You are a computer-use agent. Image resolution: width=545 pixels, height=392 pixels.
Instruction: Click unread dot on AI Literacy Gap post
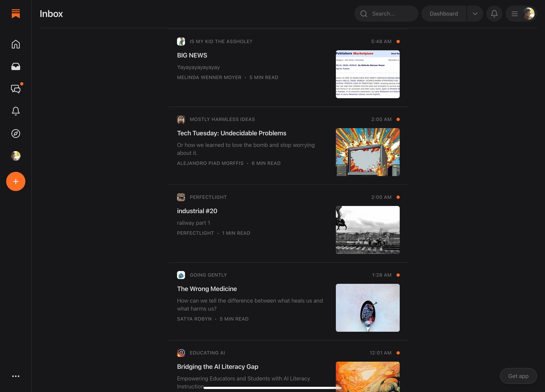tap(398, 353)
